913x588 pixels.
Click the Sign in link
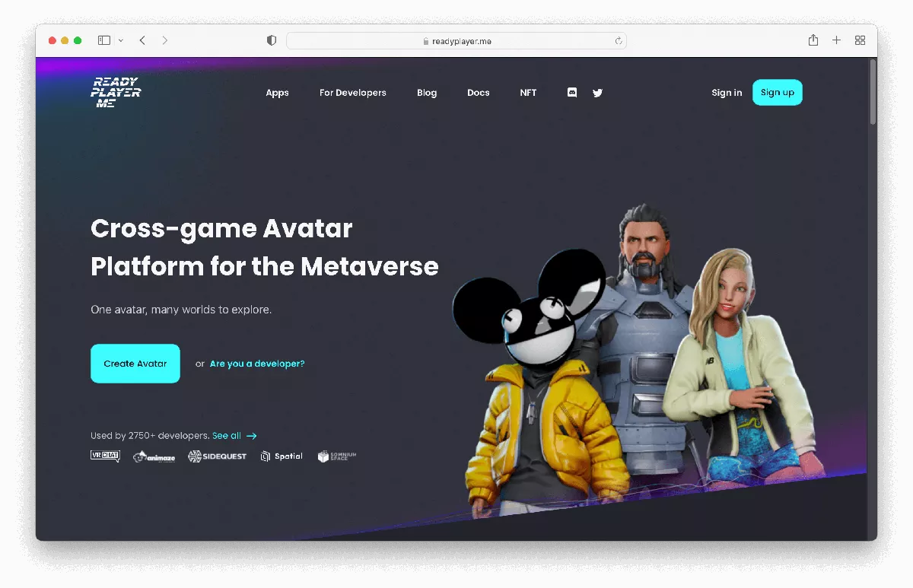tap(727, 93)
